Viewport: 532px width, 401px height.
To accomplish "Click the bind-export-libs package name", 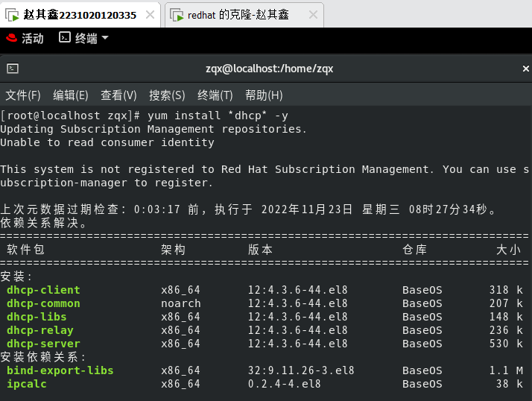I will [x=60, y=370].
